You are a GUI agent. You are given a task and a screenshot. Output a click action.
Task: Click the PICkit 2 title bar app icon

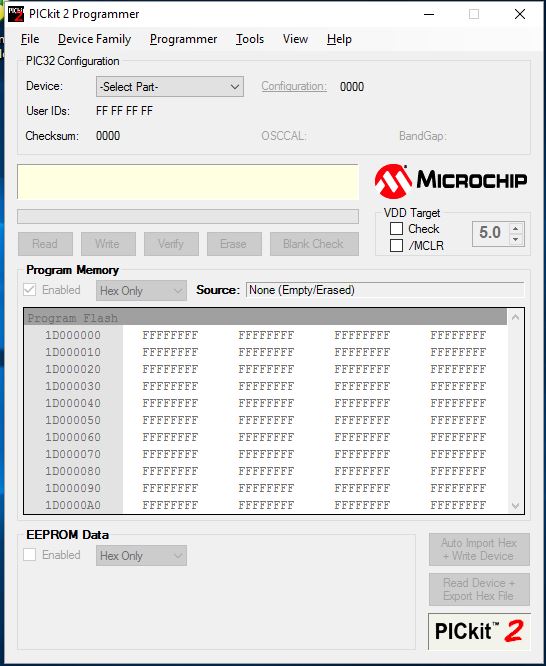pos(16,14)
